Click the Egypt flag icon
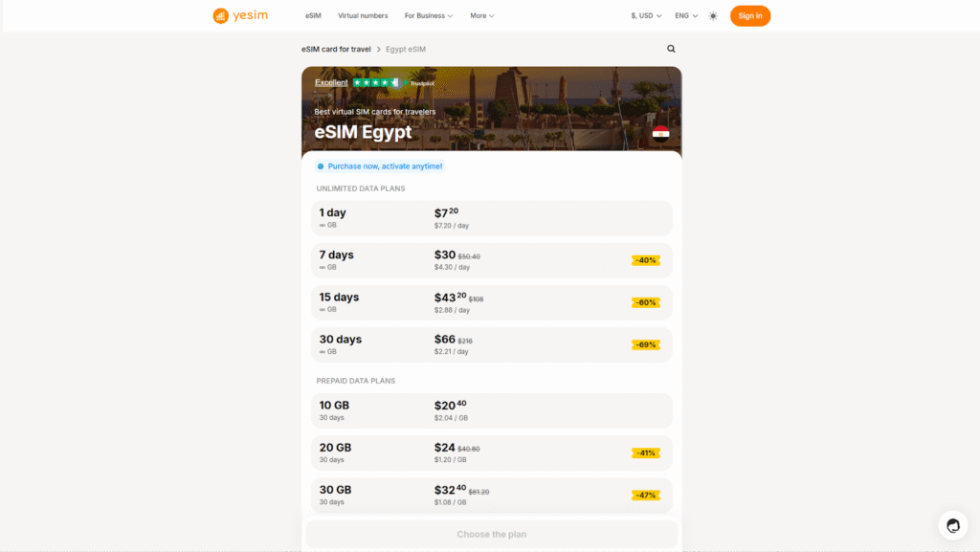Viewport: 980px width, 552px height. 660,133
